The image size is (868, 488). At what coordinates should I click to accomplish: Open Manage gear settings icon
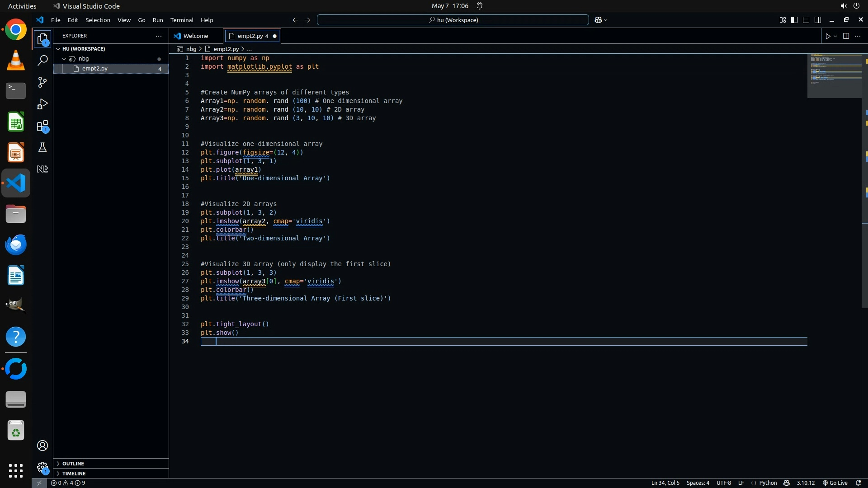click(x=42, y=467)
